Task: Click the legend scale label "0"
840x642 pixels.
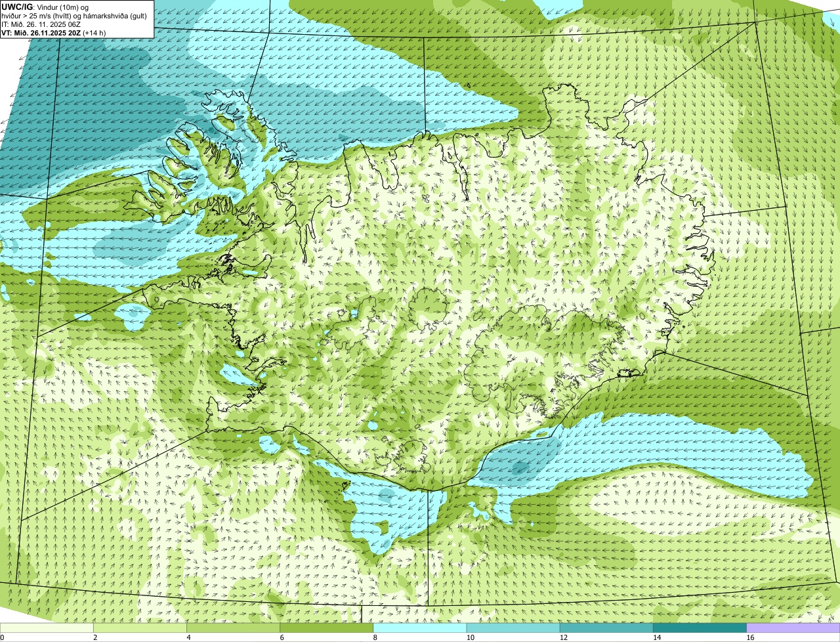Action: [2, 637]
